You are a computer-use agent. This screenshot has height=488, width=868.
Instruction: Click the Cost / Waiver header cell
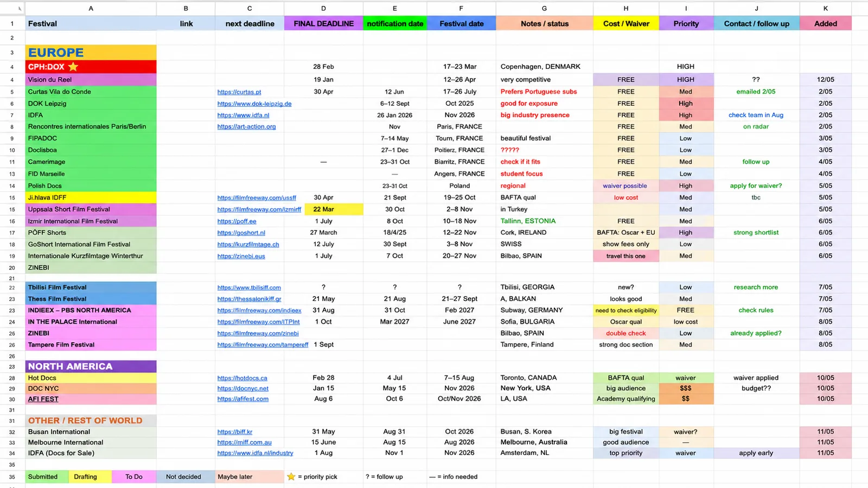(626, 24)
